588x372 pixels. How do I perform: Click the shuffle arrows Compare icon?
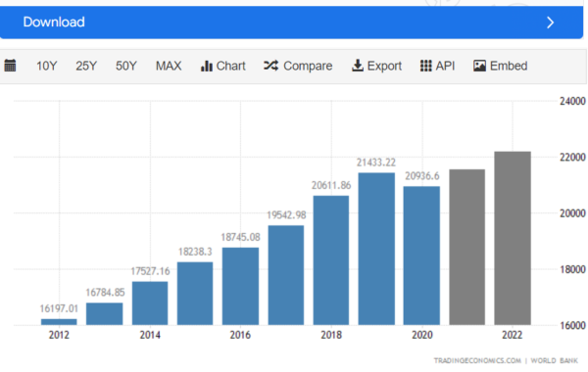tap(270, 66)
